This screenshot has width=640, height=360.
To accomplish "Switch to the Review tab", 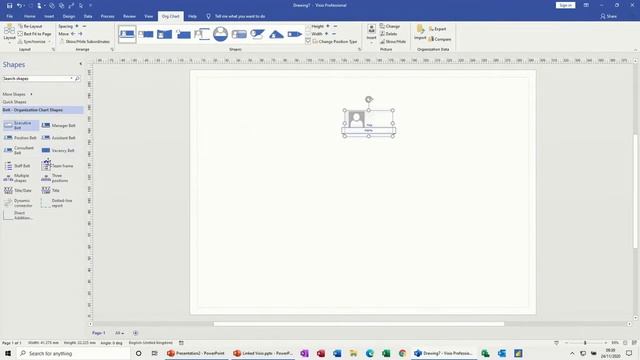I will (129, 16).
